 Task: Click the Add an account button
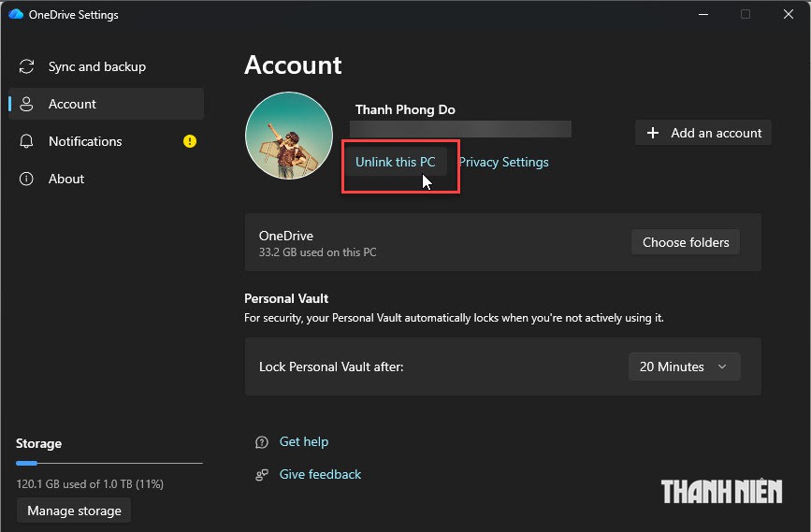click(x=703, y=133)
